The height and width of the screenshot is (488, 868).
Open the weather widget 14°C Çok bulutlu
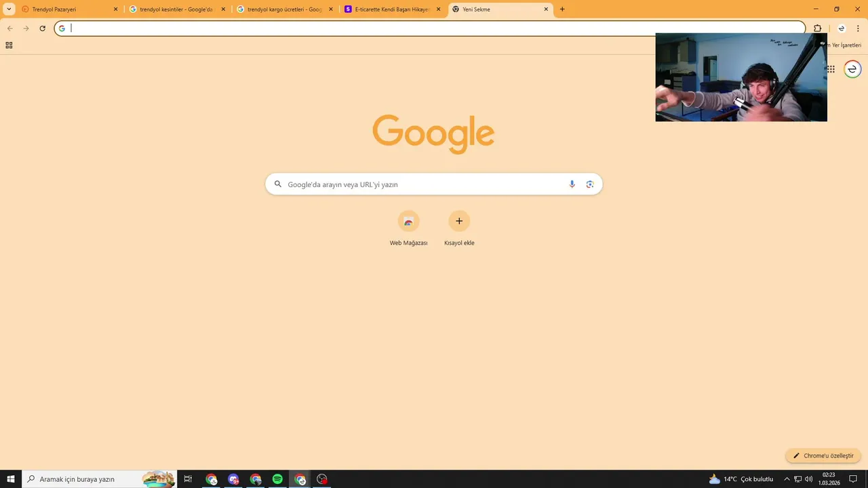click(741, 479)
